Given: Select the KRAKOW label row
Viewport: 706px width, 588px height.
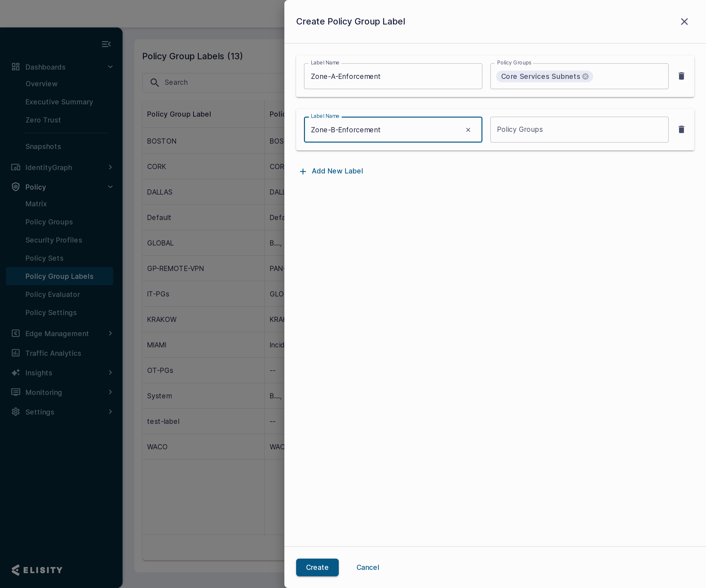Looking at the screenshot, I should (x=213, y=319).
